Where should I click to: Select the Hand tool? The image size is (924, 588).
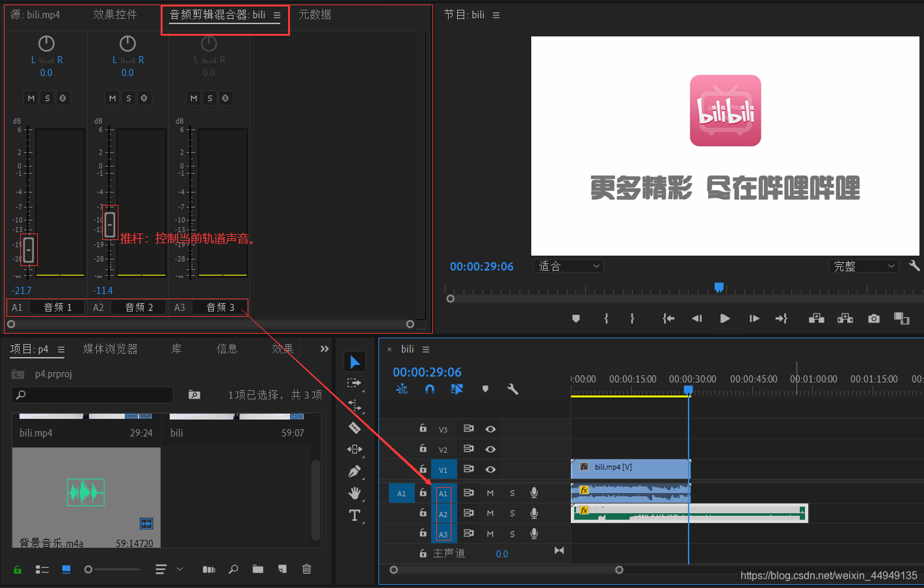point(354,493)
